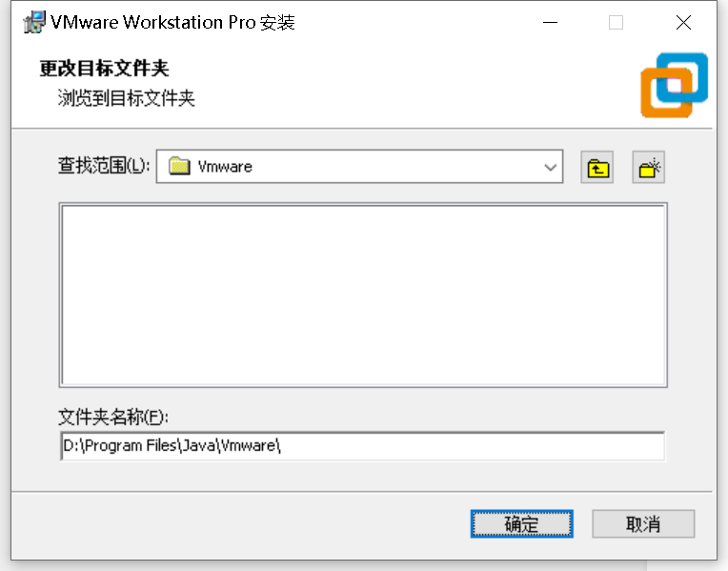
Task: Create a new folder icon
Action: click(649, 167)
